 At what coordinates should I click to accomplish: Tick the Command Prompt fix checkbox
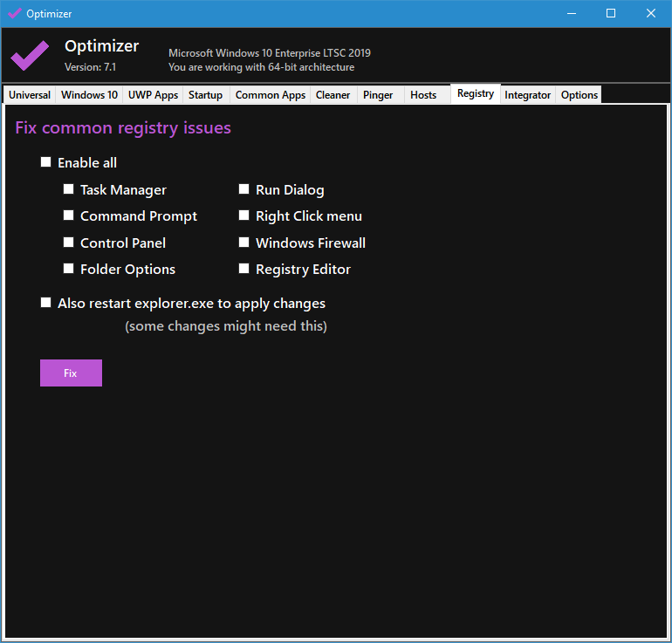click(x=69, y=215)
